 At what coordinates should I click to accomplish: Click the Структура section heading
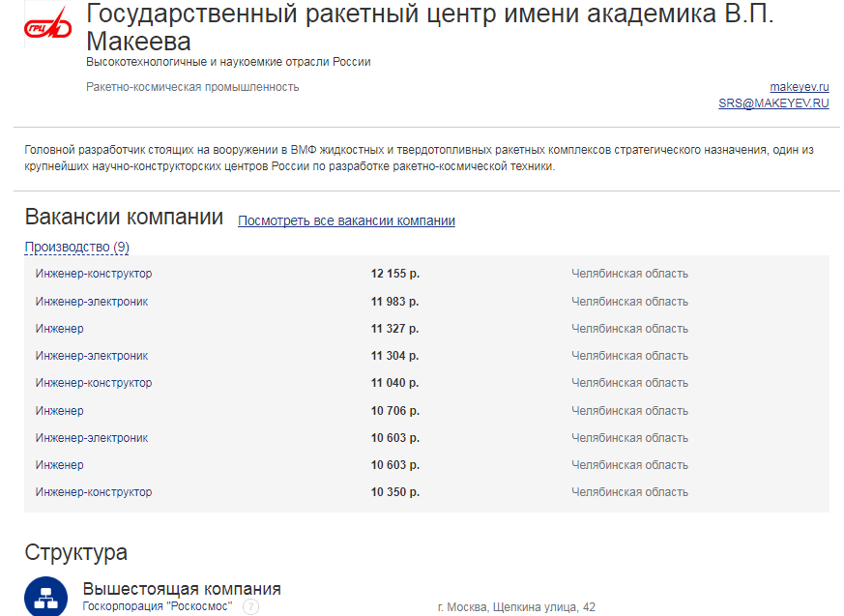76,553
